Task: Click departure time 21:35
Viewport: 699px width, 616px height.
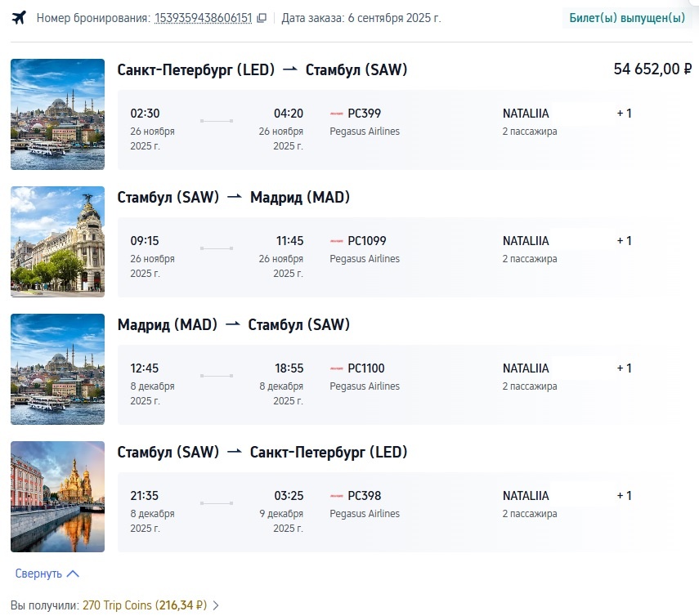Action: point(145,496)
